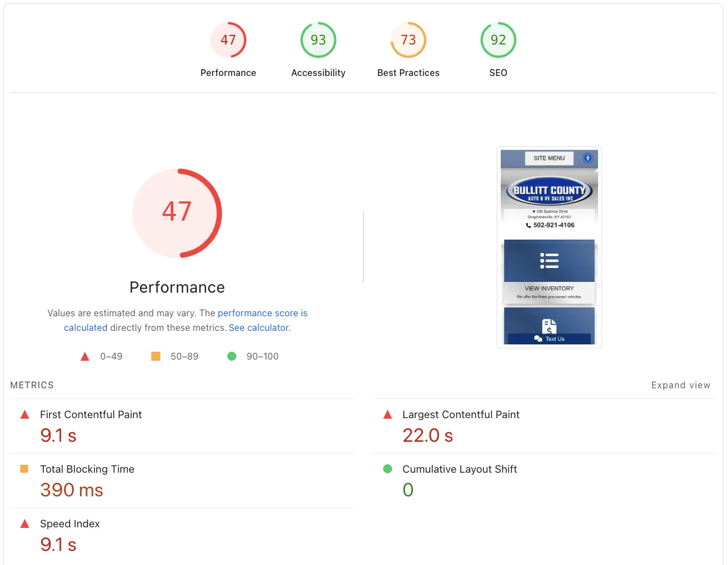Click the large 'Performance' heading below the gauge
728x565 pixels.
(x=177, y=288)
